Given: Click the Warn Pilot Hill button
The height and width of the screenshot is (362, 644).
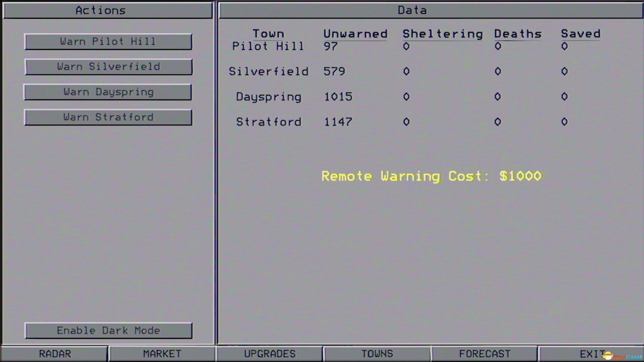Looking at the screenshot, I should pyautogui.click(x=108, y=42).
